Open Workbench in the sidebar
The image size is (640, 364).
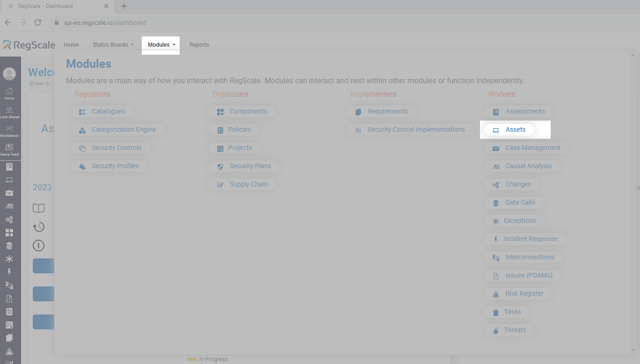[9, 131]
